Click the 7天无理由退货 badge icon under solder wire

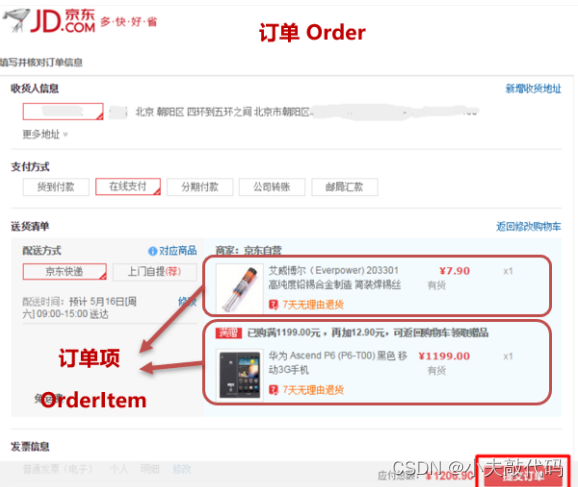(273, 305)
